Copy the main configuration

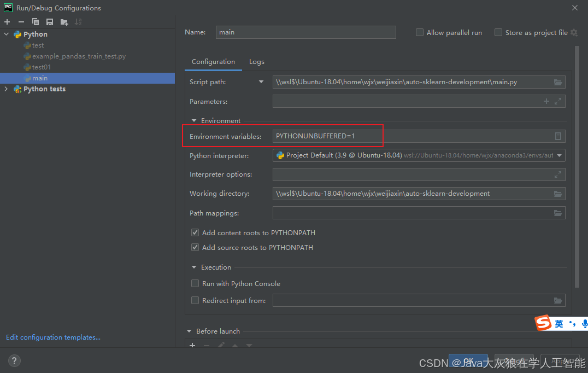[34, 22]
